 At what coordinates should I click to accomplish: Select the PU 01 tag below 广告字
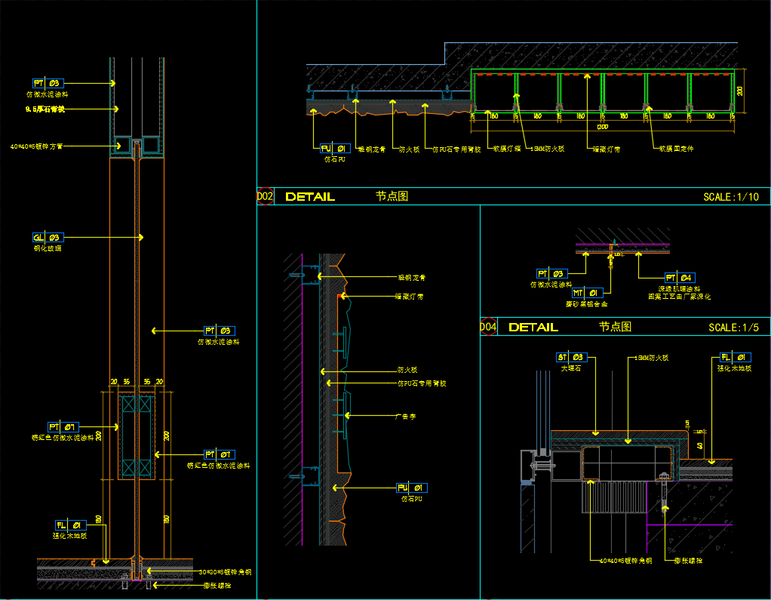(412, 488)
